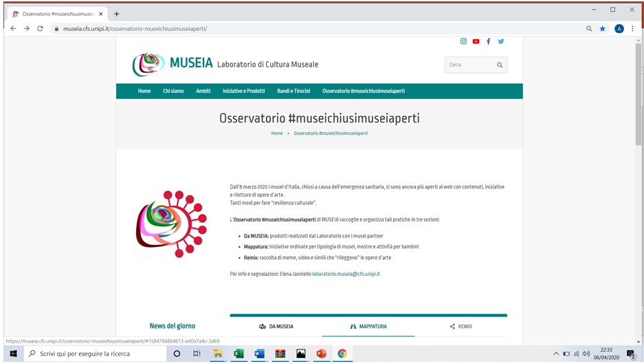
Task: Click the Home breadcrumb link
Action: pyautogui.click(x=277, y=133)
